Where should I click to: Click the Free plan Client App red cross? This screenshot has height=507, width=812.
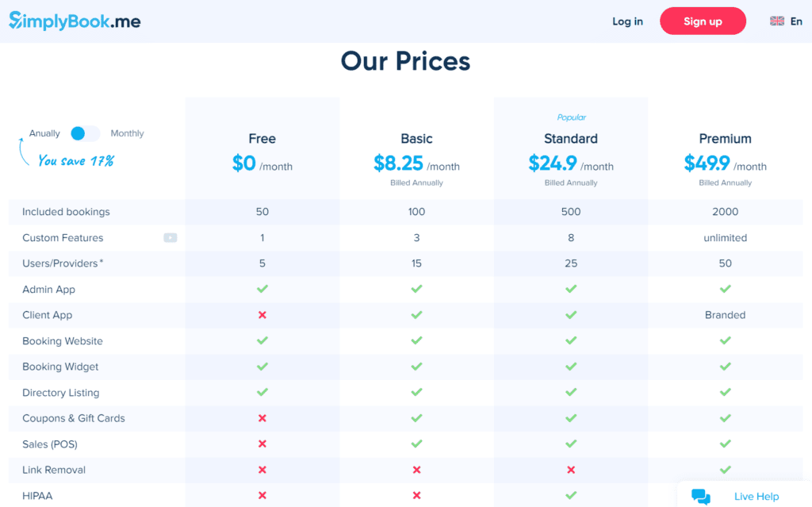(x=262, y=315)
